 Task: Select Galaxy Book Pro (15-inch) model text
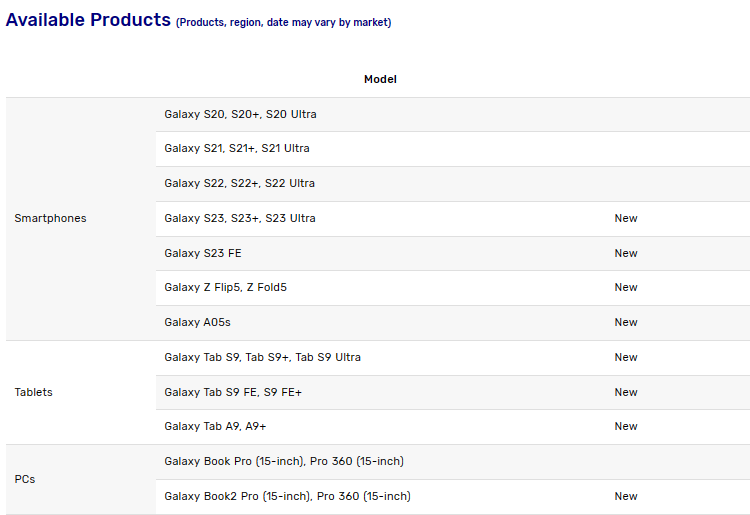(x=284, y=461)
